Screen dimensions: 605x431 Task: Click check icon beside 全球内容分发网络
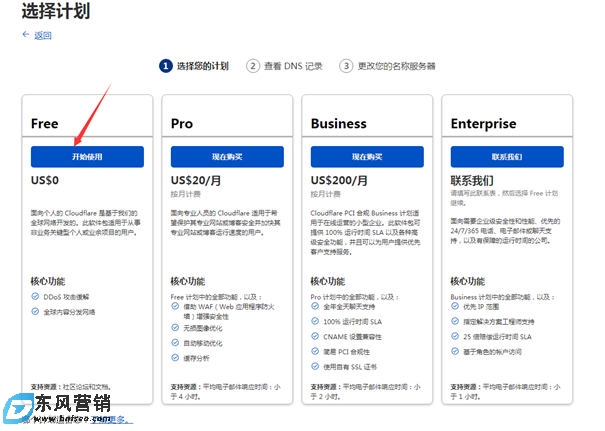[35, 311]
